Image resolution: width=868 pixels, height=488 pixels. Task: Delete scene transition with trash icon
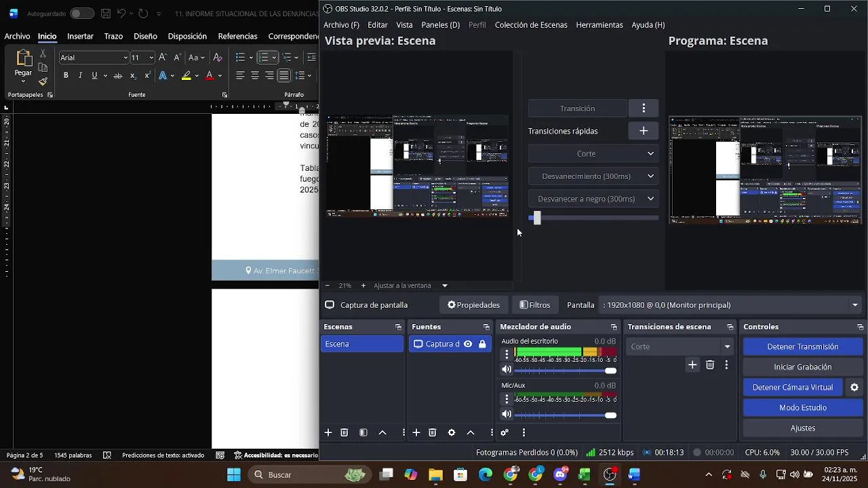click(710, 365)
